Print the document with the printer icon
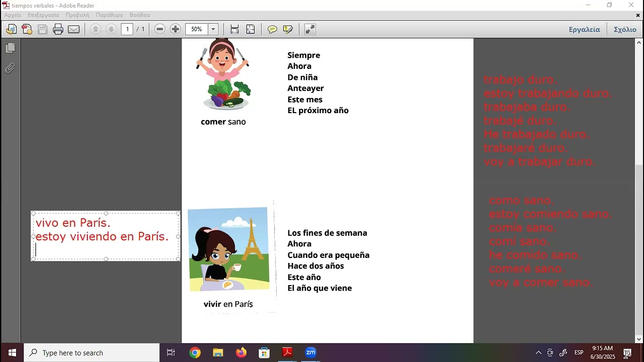The width and height of the screenshot is (644, 362). click(58, 29)
